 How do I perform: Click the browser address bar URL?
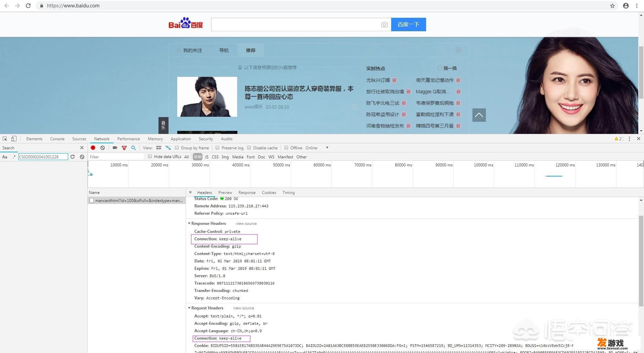click(73, 6)
